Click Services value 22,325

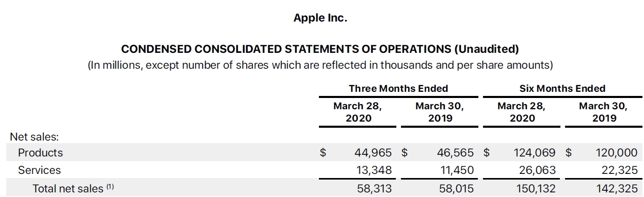(x=620, y=170)
